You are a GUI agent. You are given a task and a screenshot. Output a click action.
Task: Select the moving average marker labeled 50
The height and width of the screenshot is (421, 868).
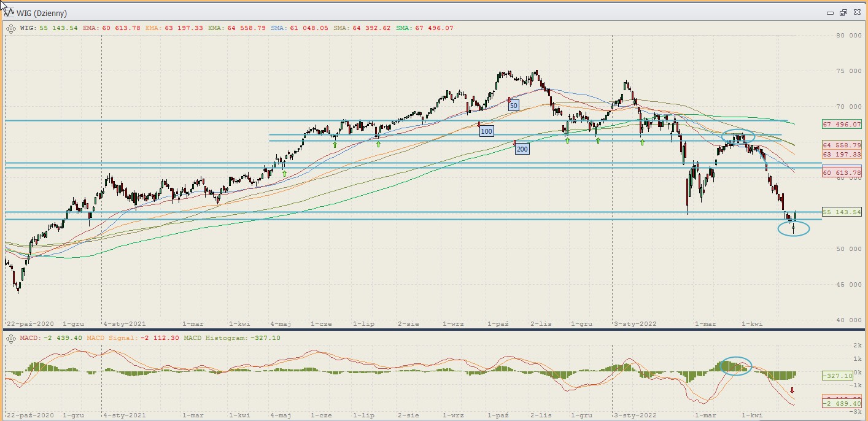coord(513,106)
